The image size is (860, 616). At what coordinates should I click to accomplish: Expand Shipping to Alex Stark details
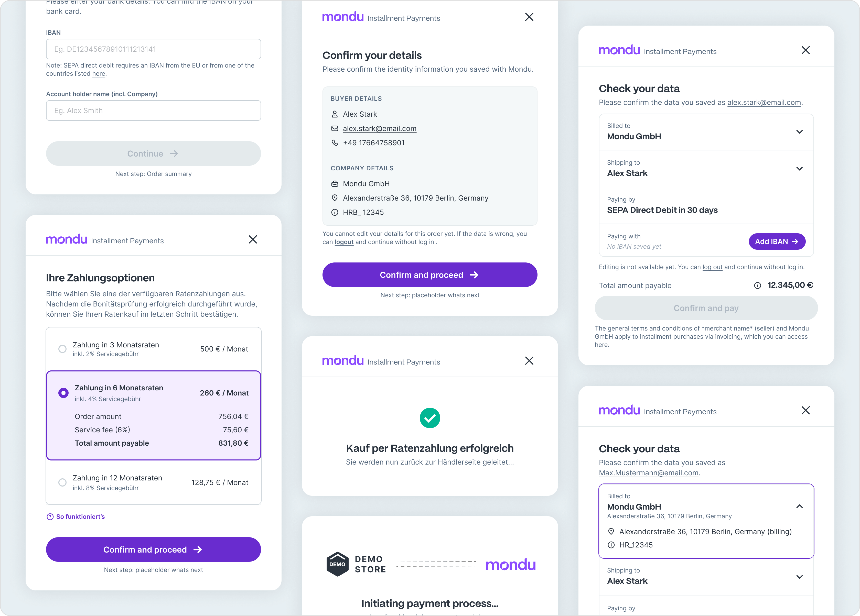click(x=799, y=169)
